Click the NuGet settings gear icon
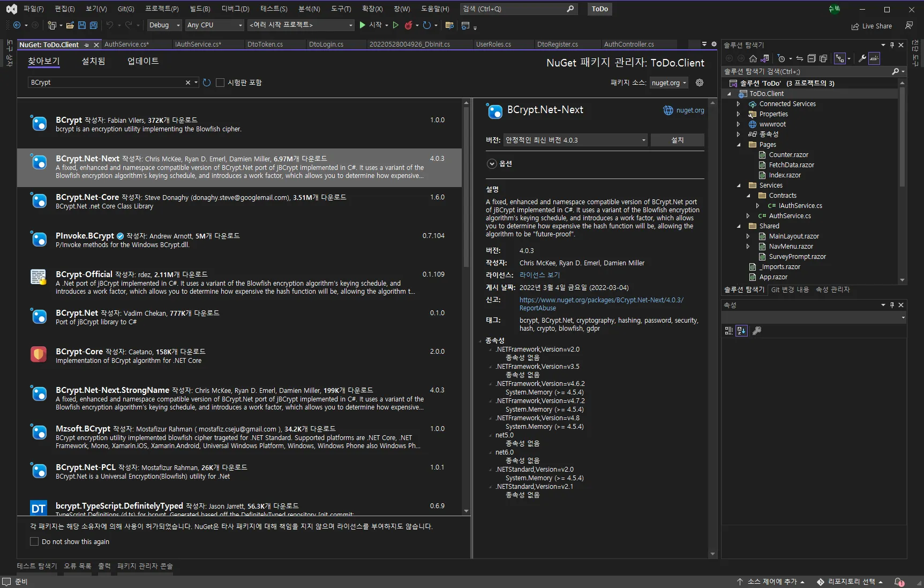Screen dimensions: 924x588 [x=699, y=83]
